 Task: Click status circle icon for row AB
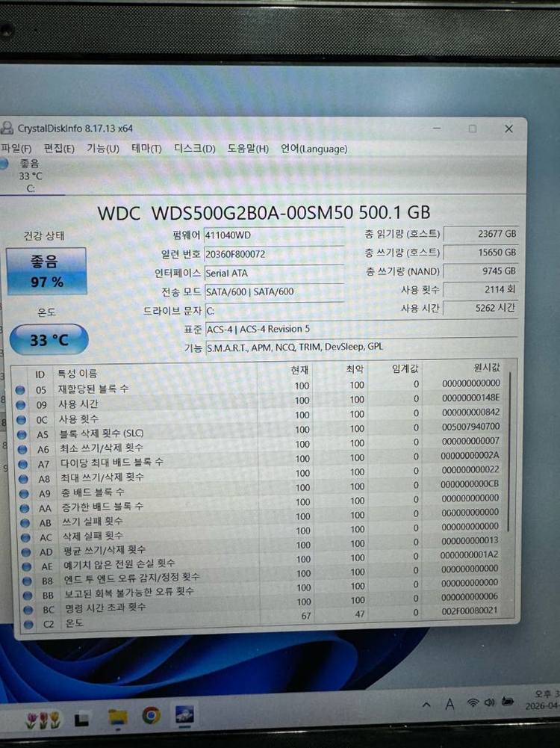click(25, 523)
